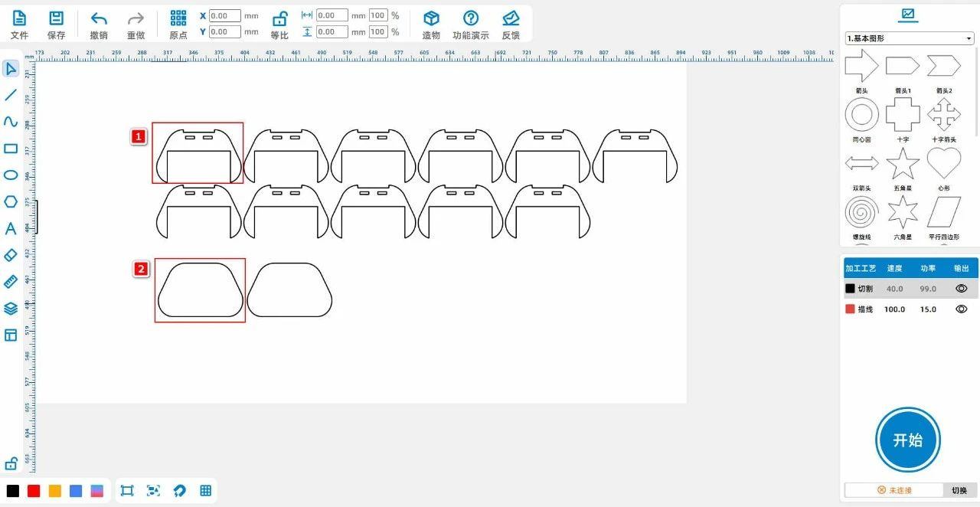Select the curve drawing tool
This screenshot has width=980, height=507.
pos(11,122)
